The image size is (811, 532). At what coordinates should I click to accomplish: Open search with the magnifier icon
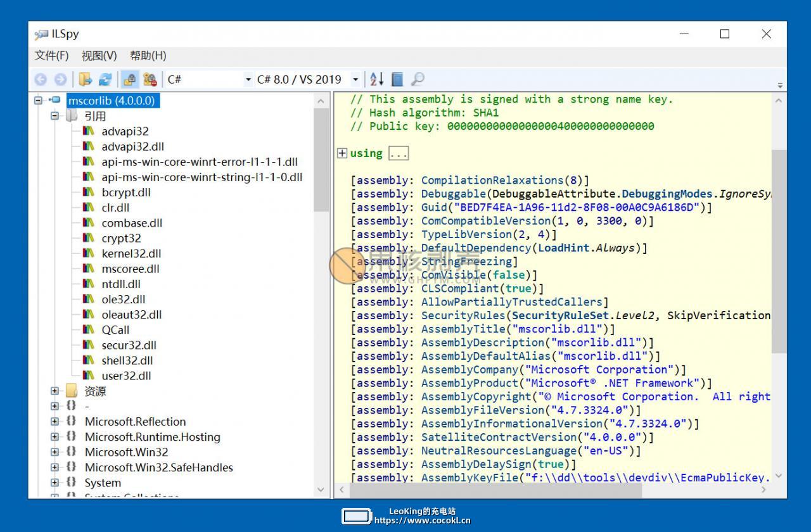[418, 79]
